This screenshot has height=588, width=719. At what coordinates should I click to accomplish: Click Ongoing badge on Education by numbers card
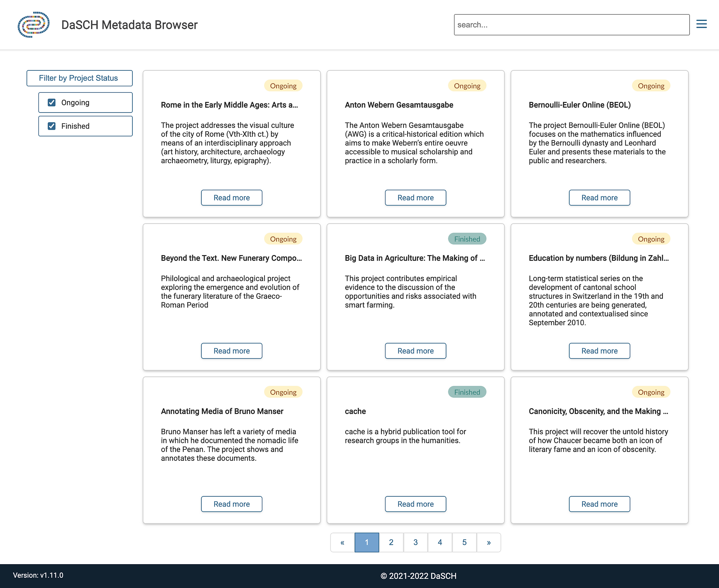click(651, 239)
